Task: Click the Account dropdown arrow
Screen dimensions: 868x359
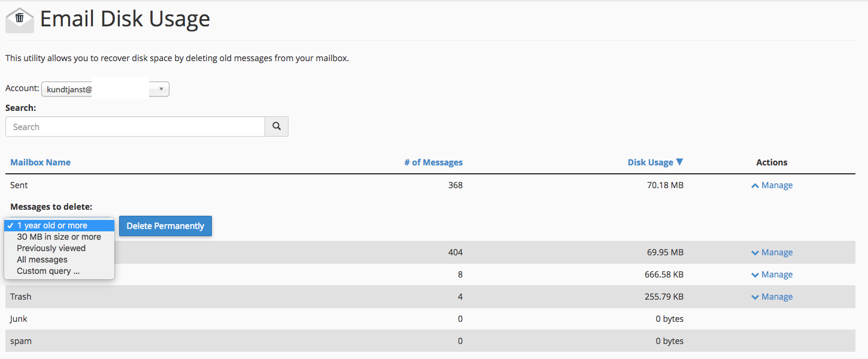Action: pos(159,89)
